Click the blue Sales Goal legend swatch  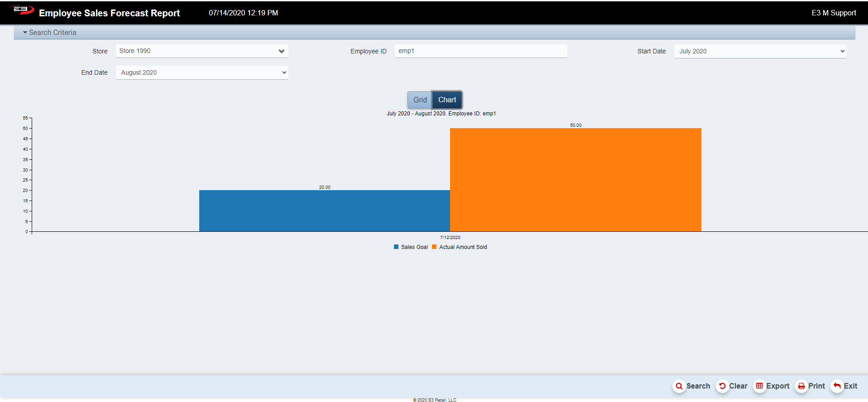[x=396, y=247]
